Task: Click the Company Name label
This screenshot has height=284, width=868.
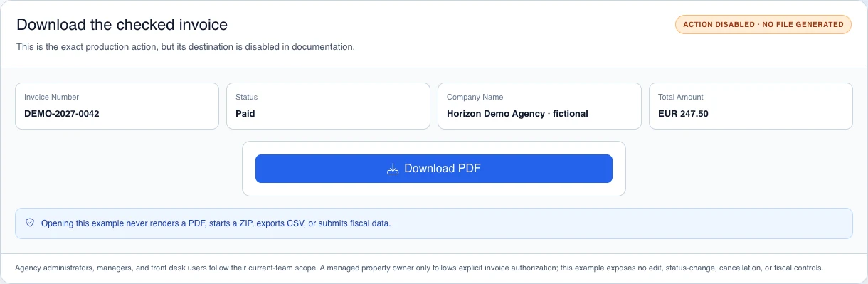Action: [475, 97]
